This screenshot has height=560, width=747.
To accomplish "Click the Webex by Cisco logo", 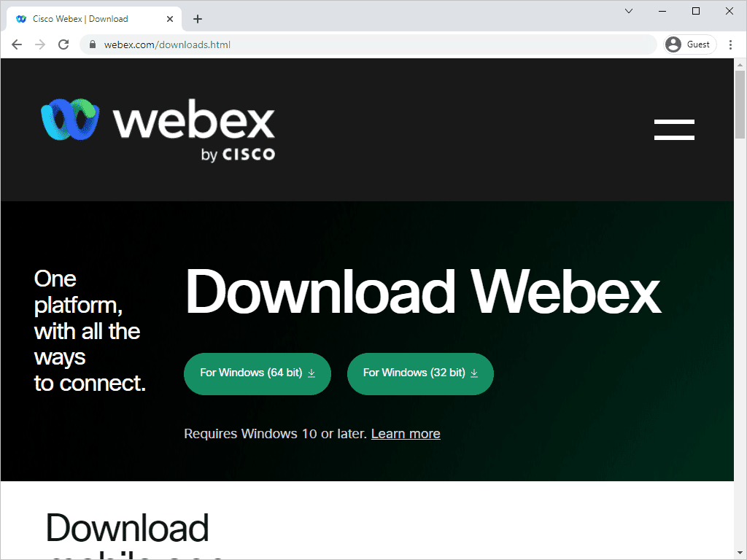I will click(158, 129).
